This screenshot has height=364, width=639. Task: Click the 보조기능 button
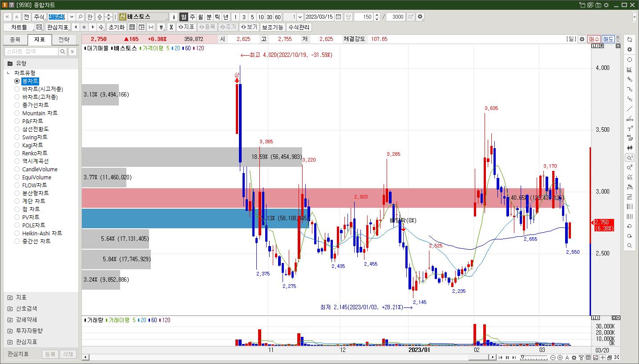click(x=273, y=27)
